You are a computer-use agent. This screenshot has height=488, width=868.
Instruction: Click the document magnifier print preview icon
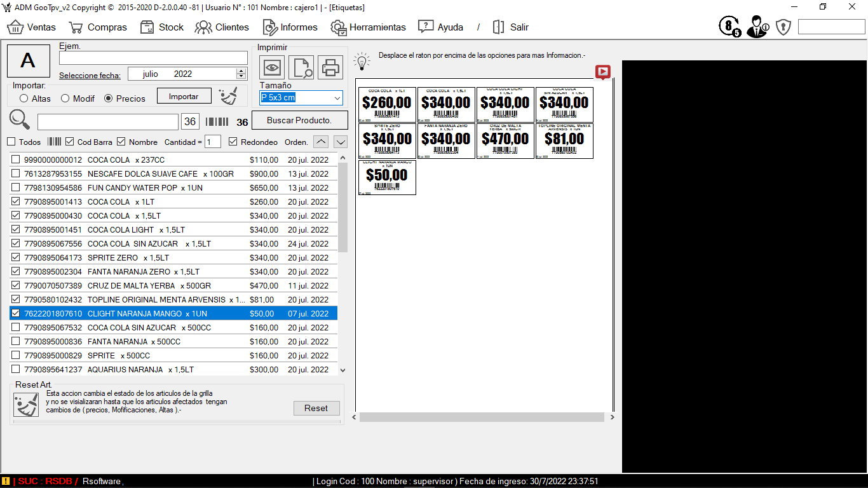(x=301, y=67)
